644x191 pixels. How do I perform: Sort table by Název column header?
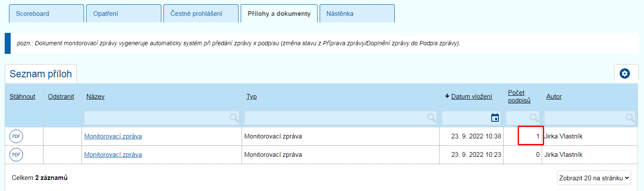tap(95, 97)
